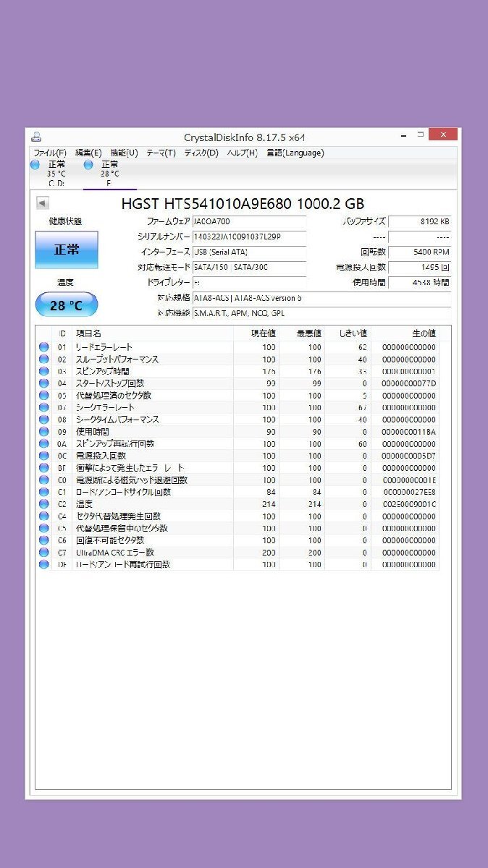488x868 pixels.
Task: Open the ファイル(F) menu
Action: point(50,153)
